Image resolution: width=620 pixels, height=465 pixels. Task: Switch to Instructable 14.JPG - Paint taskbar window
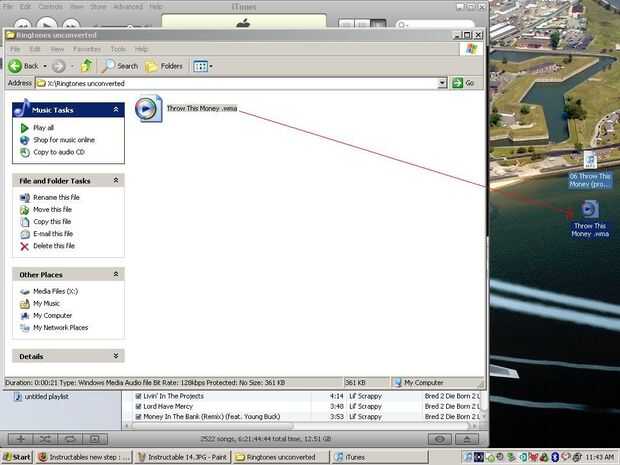click(182, 457)
